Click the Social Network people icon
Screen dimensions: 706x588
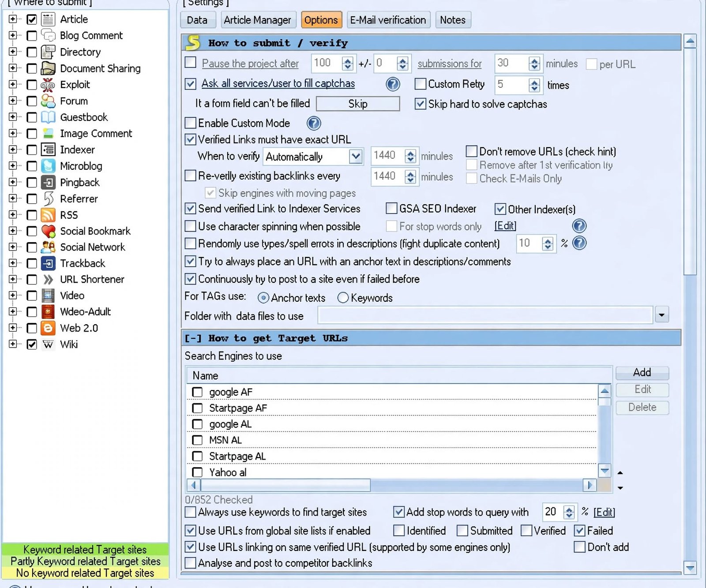point(48,247)
